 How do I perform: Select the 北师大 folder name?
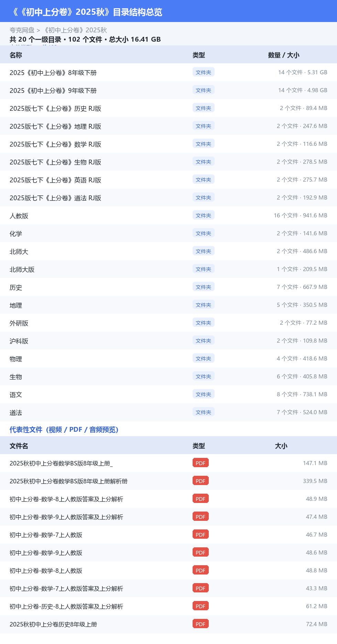pyautogui.click(x=19, y=251)
